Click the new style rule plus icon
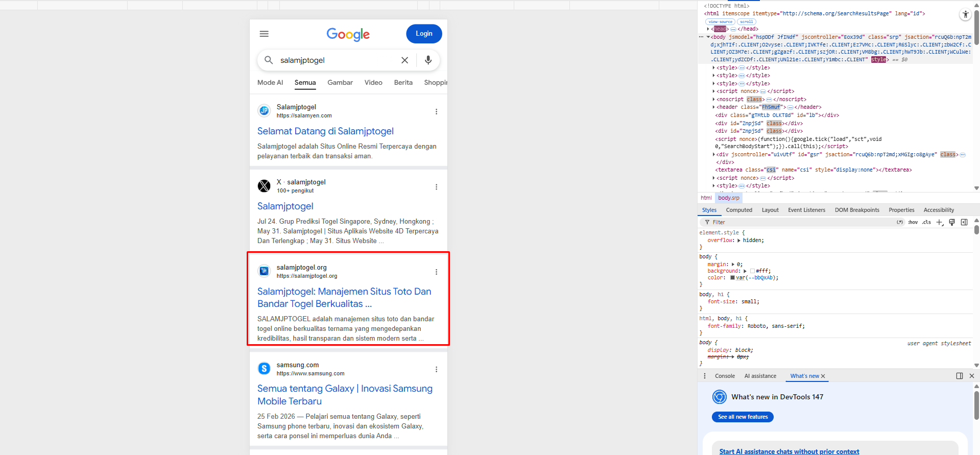 [x=939, y=222]
